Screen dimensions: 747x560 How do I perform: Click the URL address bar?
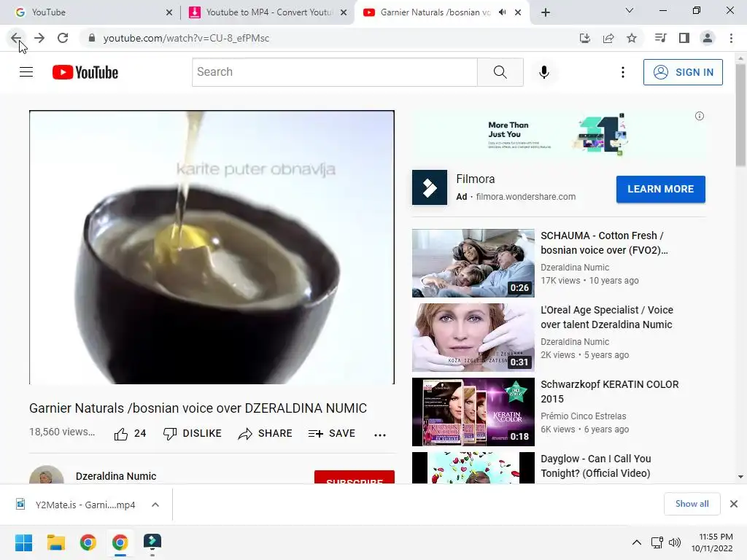tap(329, 38)
